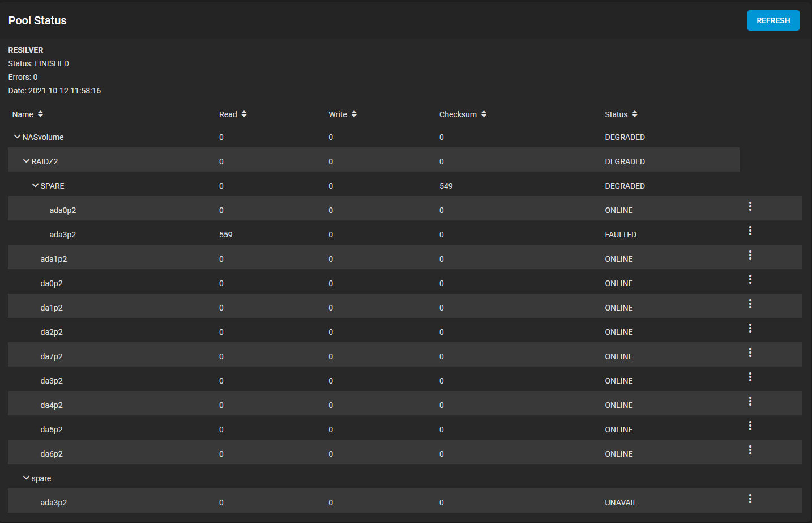The image size is (812, 523).
Task: Open three-dot menu for da3p2 row
Action: [750, 377]
